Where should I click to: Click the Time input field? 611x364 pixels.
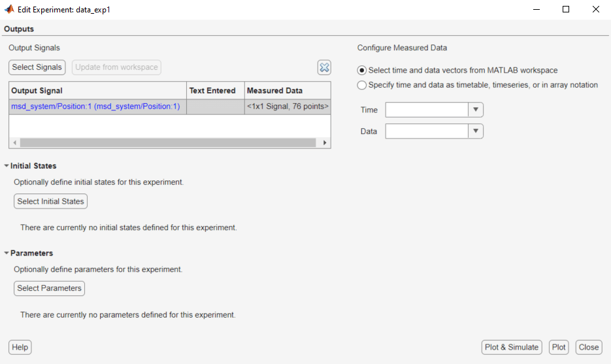(x=427, y=110)
